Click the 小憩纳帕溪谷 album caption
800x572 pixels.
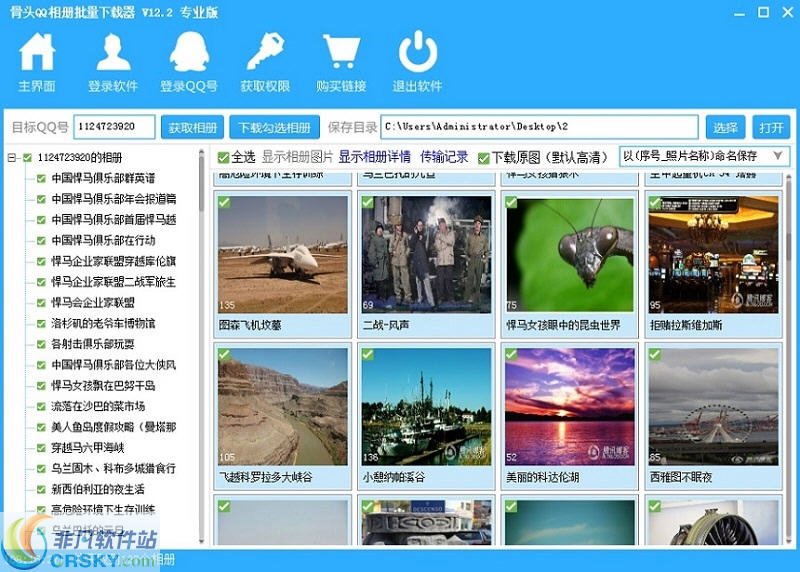click(x=394, y=478)
